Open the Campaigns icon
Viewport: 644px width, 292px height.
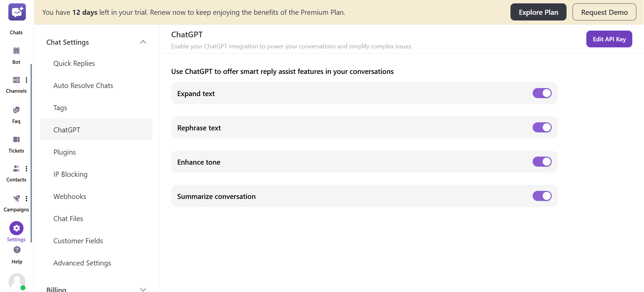pyautogui.click(x=16, y=199)
